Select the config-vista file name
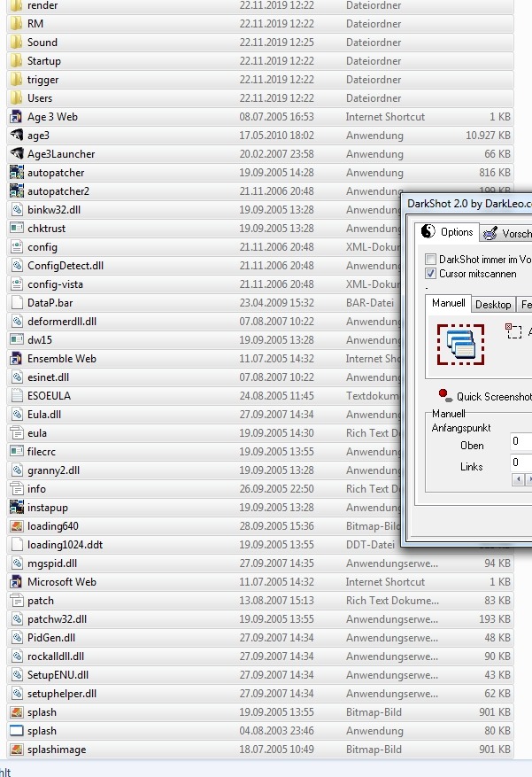 coord(55,284)
